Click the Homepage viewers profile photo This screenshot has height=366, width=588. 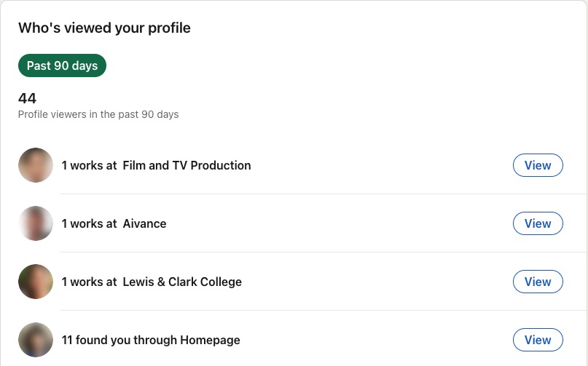tap(36, 340)
